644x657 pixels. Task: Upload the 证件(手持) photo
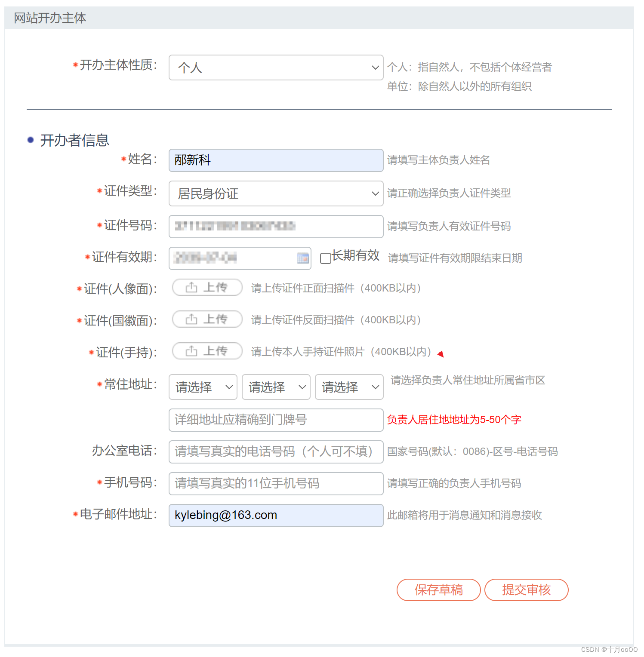[207, 351]
